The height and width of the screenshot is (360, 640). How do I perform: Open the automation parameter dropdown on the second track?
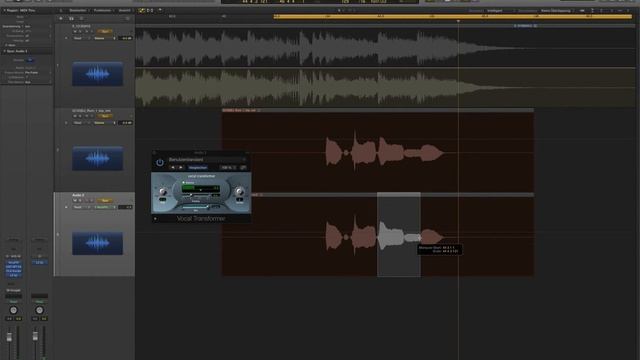105,122
